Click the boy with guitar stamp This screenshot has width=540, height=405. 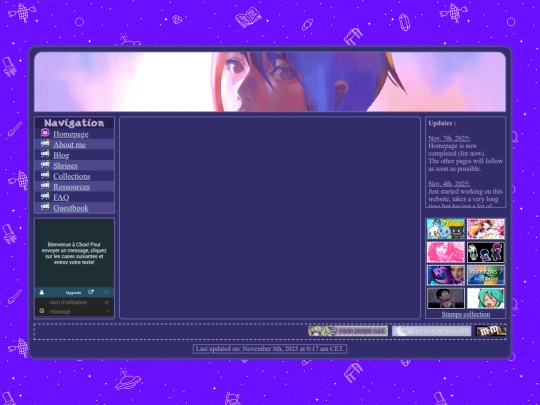(x=446, y=298)
